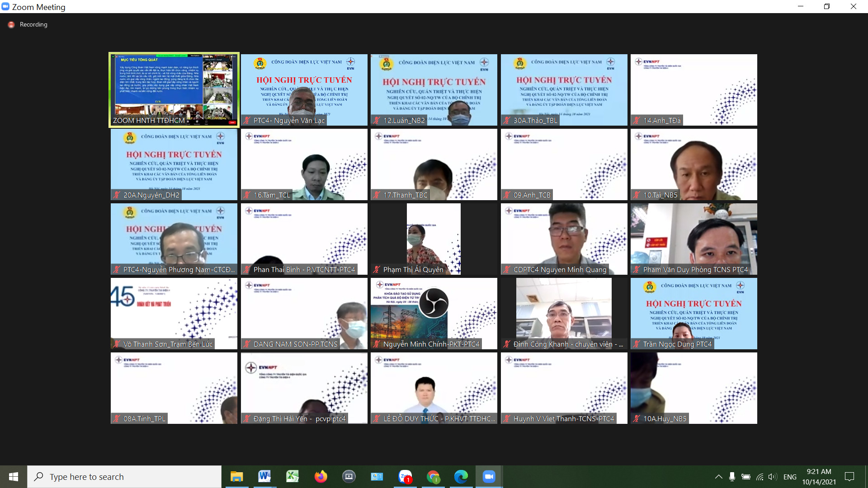Image resolution: width=868 pixels, height=488 pixels.
Task: Open Windows Start menu
Action: point(14,477)
